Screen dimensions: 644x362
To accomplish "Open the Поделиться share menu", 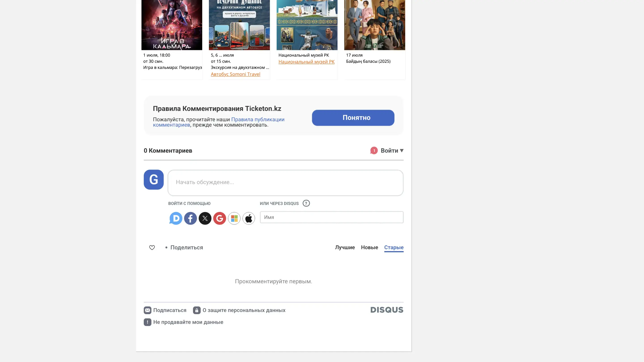I will coord(186,247).
